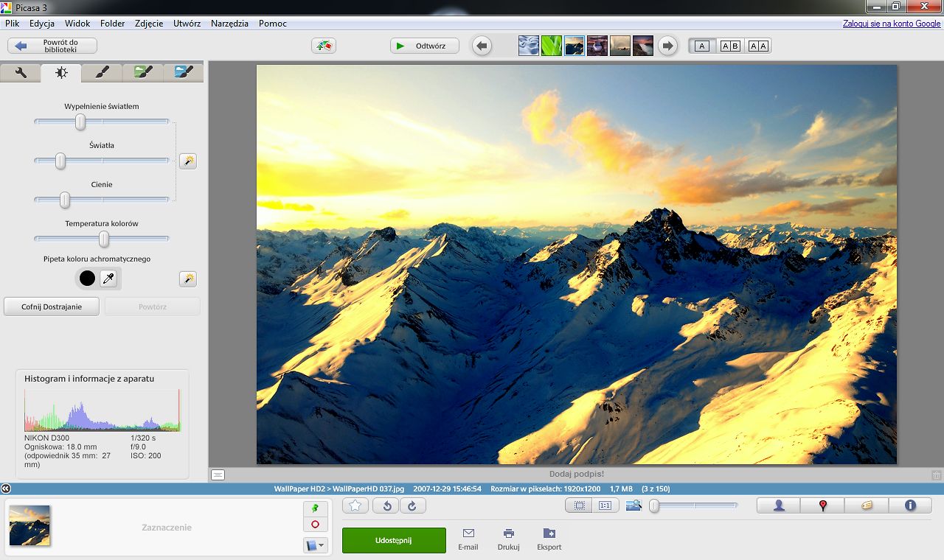Open the add to album dropdown

(x=315, y=545)
